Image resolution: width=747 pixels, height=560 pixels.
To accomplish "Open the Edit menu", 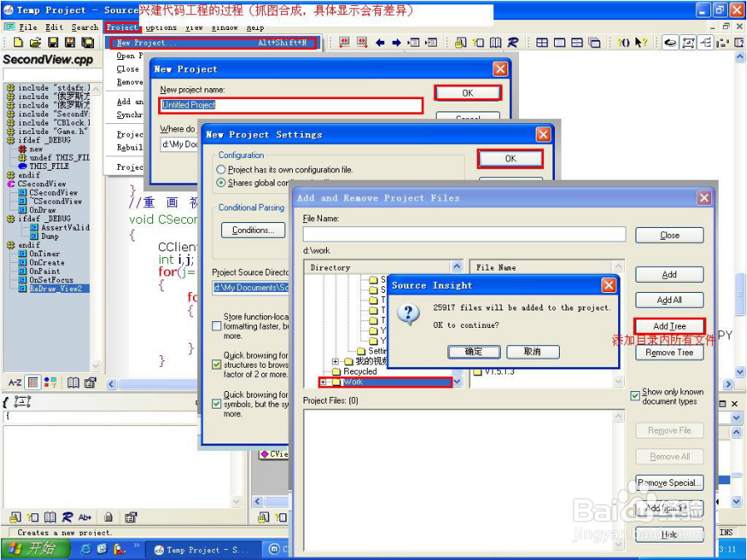I will click(x=54, y=27).
